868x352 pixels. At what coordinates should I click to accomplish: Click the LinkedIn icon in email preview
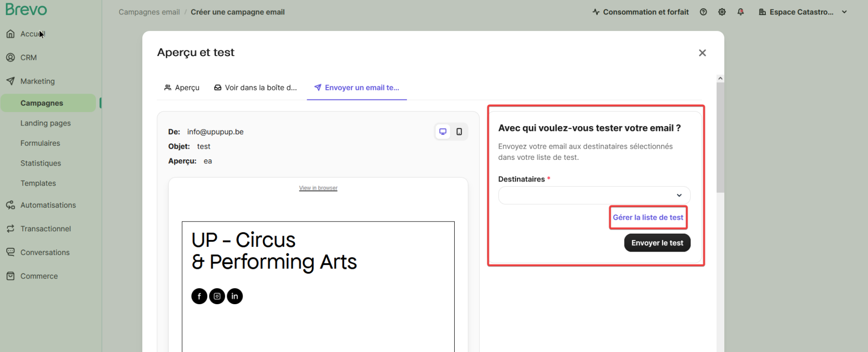point(235,296)
